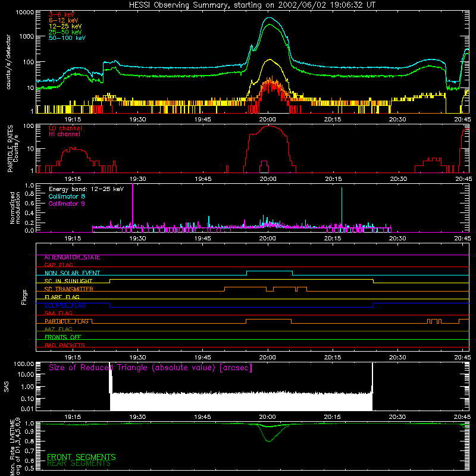
Task: Click the 0.7 tick on the livetime axis
Action: tap(29, 451)
